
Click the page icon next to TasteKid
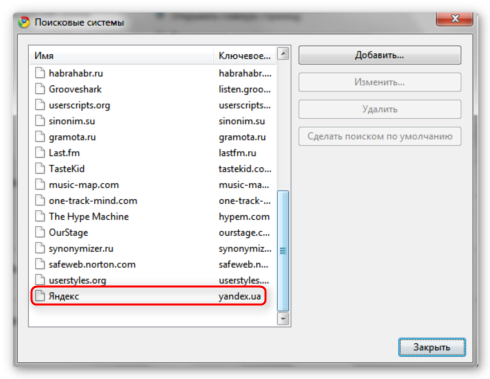[40, 169]
